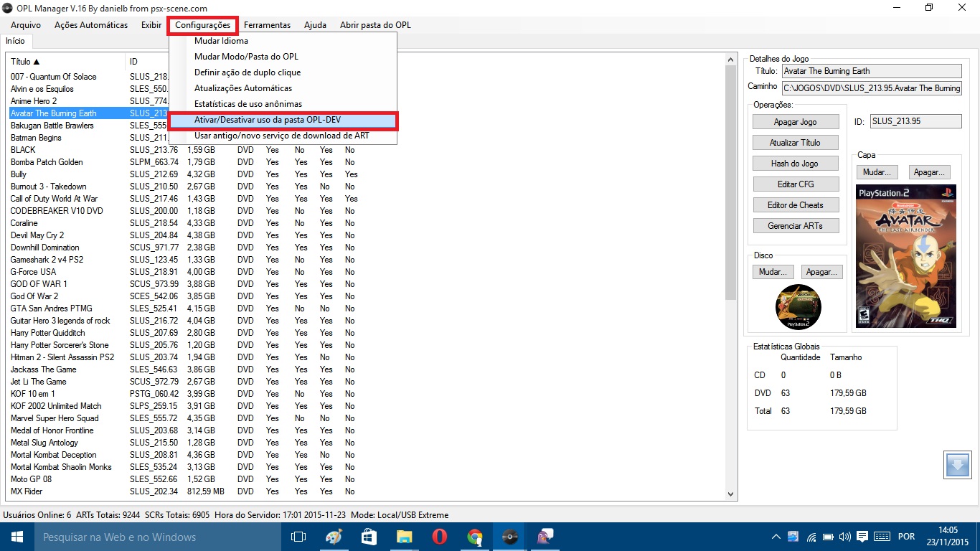Click the Editar CFG button
This screenshot has height=551, width=980.
point(795,184)
